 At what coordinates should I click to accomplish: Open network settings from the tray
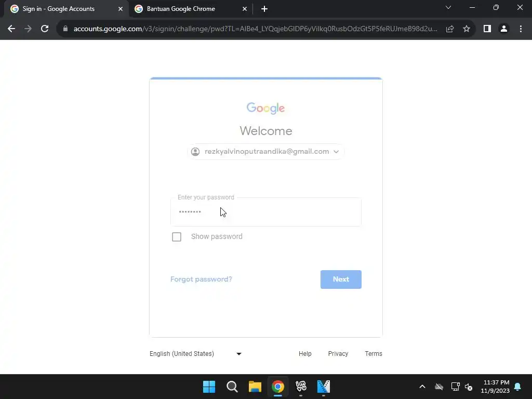(455, 387)
